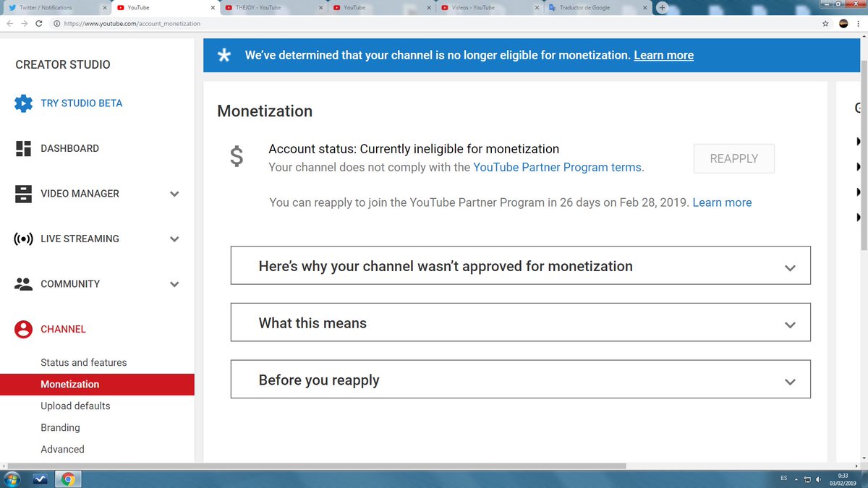Viewport: 868px width, 488px height.
Task: Click the Dashboard grid icon
Action: pos(24,148)
